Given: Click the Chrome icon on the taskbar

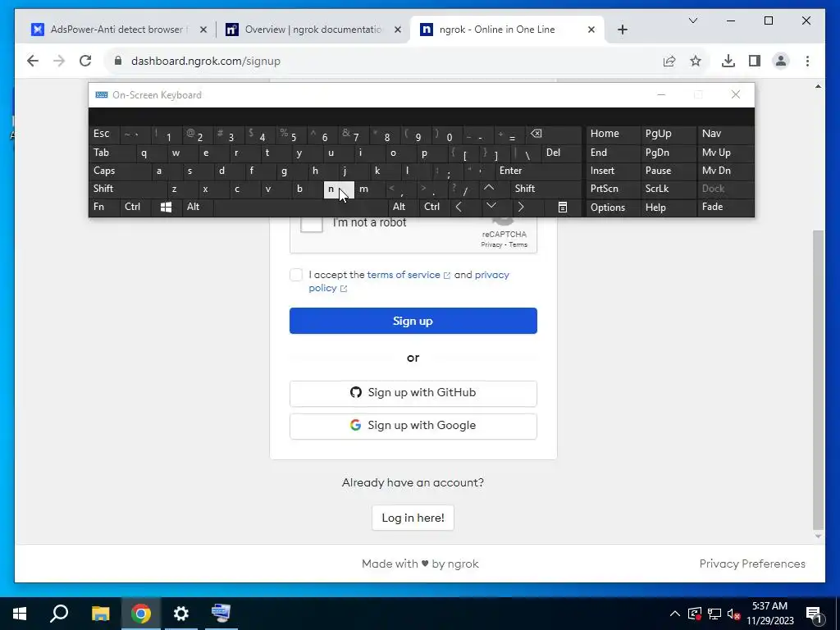Looking at the screenshot, I should point(141,614).
